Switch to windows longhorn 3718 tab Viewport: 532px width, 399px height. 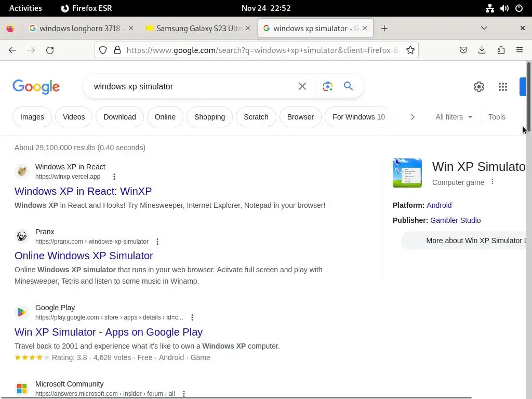(79, 29)
